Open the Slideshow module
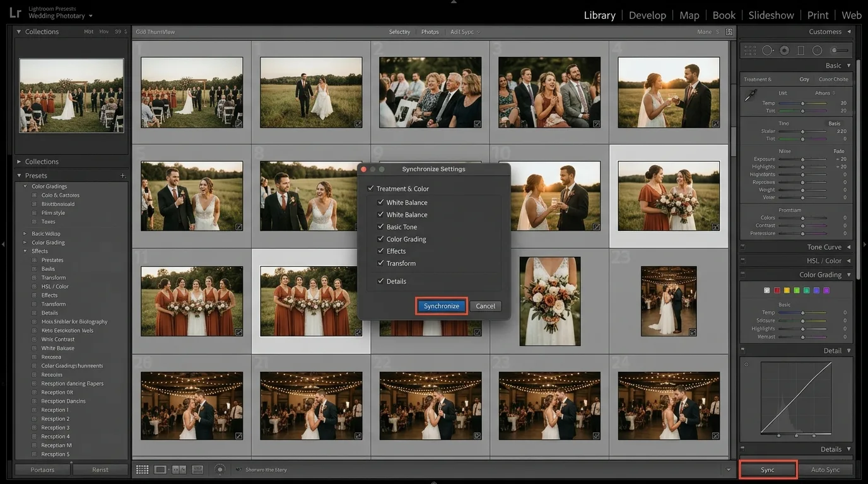 771,15
